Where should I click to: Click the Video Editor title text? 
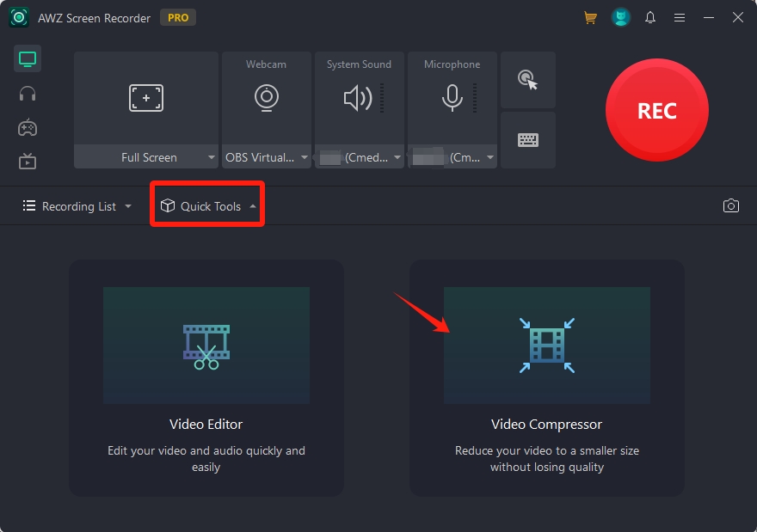click(x=206, y=425)
